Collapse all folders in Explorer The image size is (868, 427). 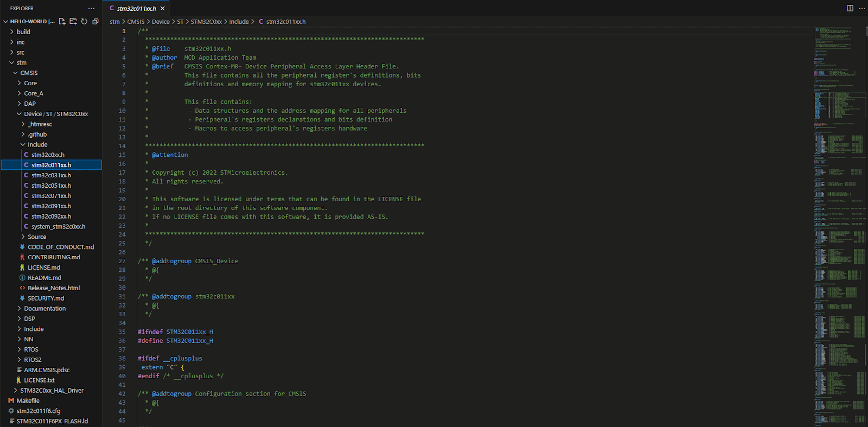[95, 22]
